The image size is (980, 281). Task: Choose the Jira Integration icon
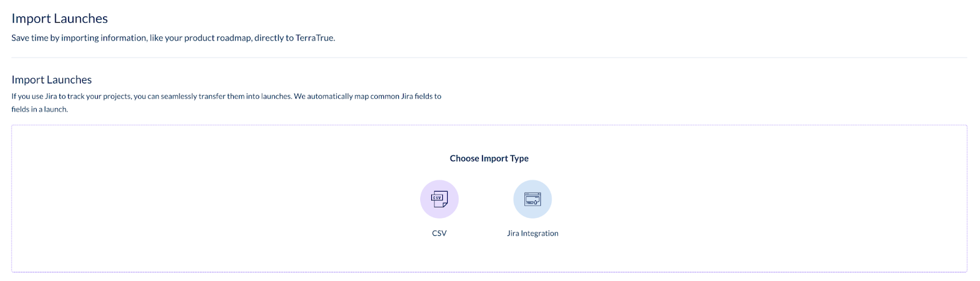click(532, 199)
